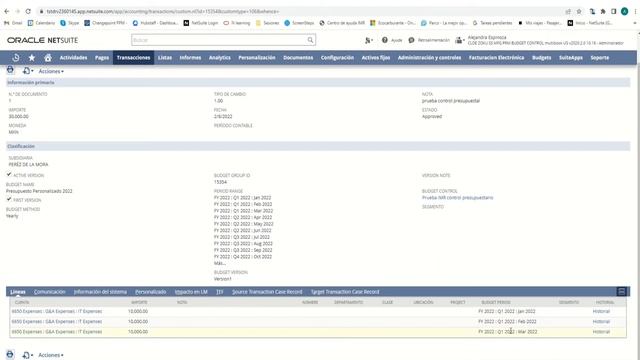640x360 pixels.
Task: Open the budget control link value
Action: [457, 198]
